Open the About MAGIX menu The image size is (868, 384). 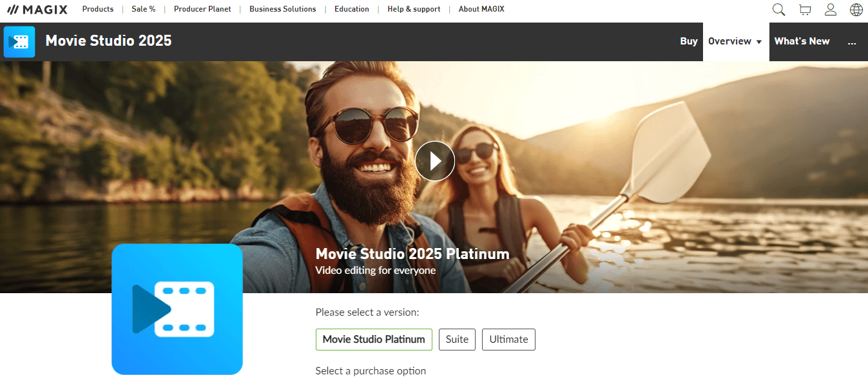click(x=481, y=9)
